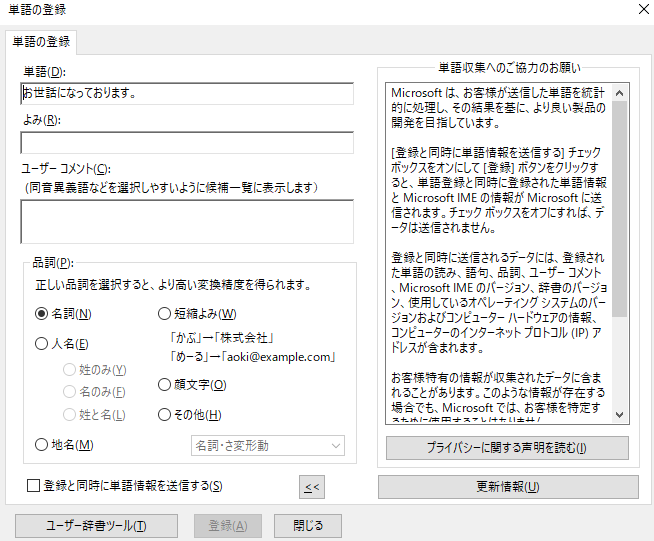Click the 閉じる button
This screenshot has width=654, height=541.
[x=308, y=526]
